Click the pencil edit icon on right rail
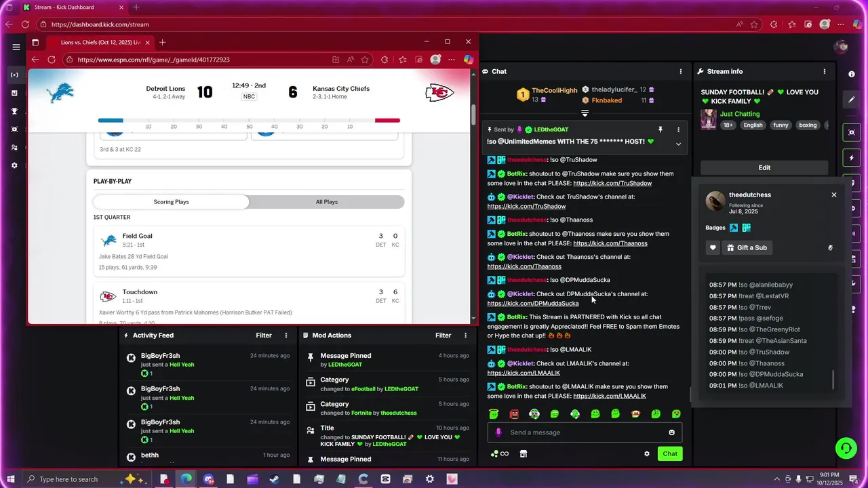The image size is (868, 488). pyautogui.click(x=852, y=100)
